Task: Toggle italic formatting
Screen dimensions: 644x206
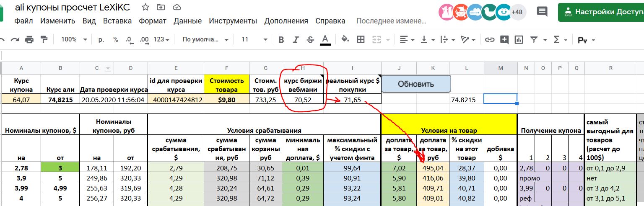Action: coord(296,40)
